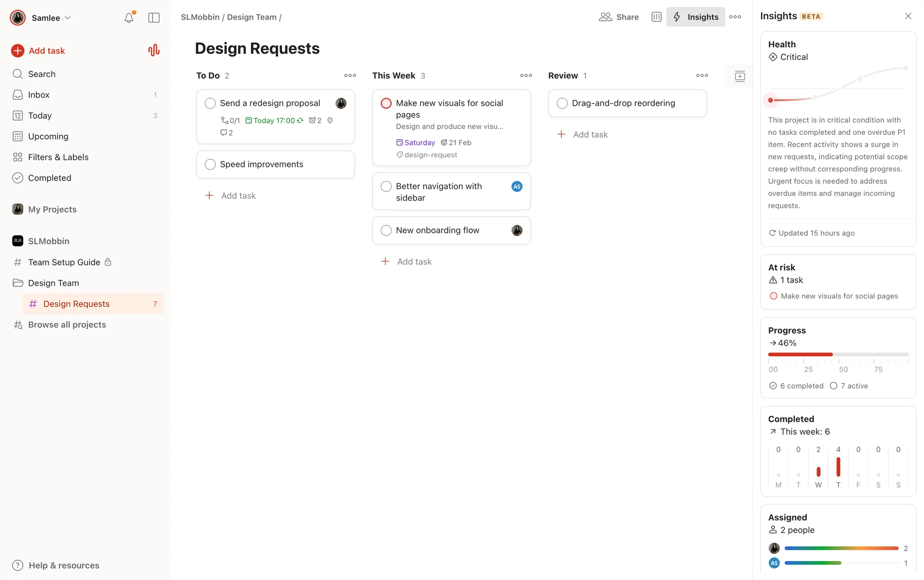The height and width of the screenshot is (580, 924).
Task: Expand Review column options menu
Action: (702, 76)
